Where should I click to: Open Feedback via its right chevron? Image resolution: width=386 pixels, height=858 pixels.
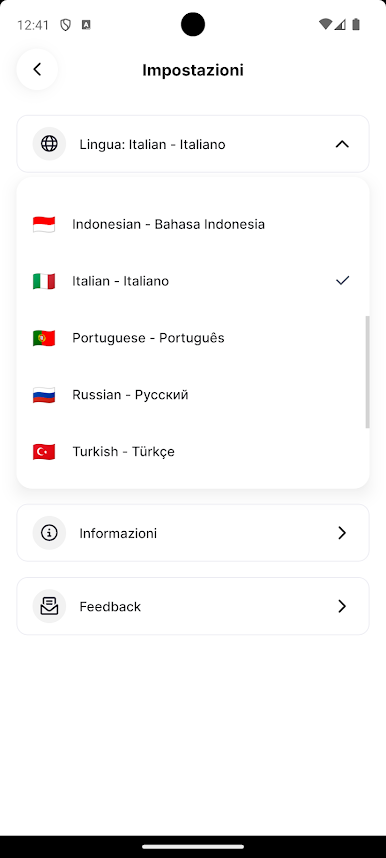point(342,606)
